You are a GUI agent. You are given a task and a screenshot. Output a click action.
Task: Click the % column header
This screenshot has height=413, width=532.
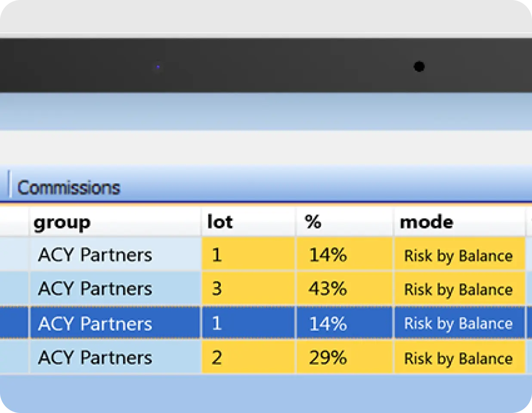[313, 222]
